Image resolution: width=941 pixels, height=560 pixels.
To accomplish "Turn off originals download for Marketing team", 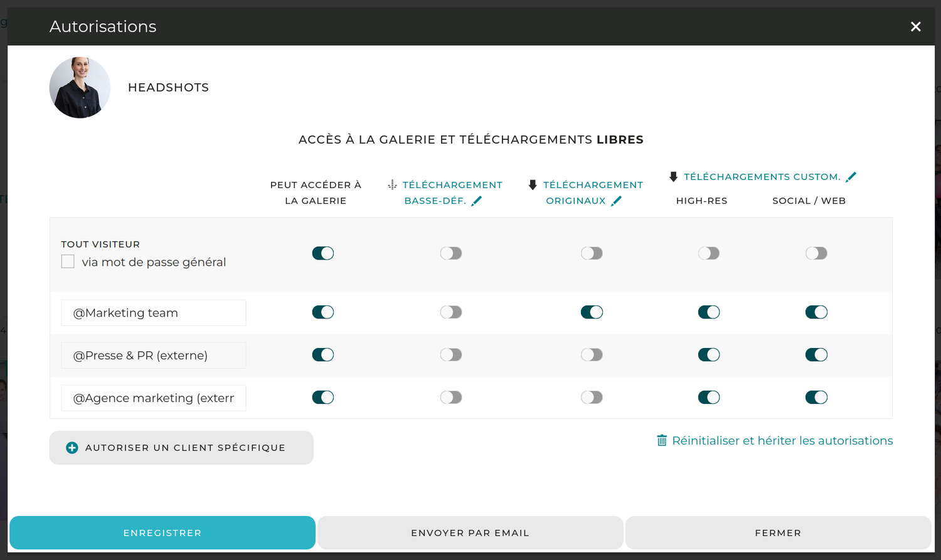I will [x=592, y=312].
